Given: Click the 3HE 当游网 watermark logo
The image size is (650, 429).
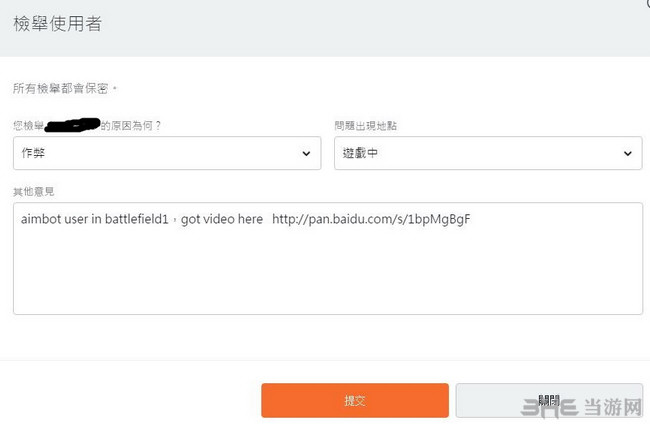Looking at the screenshot, I should [x=592, y=409].
